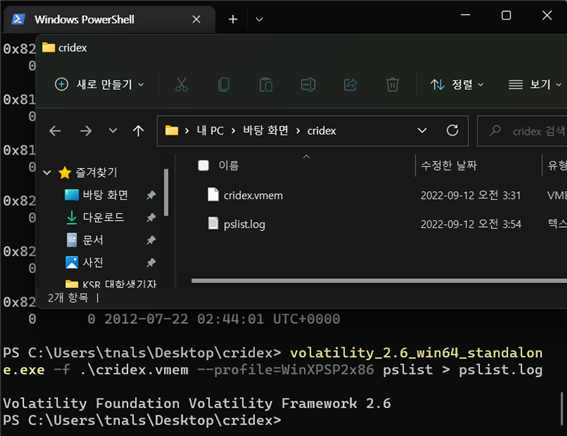Open 사진 in sidebar

(93, 262)
